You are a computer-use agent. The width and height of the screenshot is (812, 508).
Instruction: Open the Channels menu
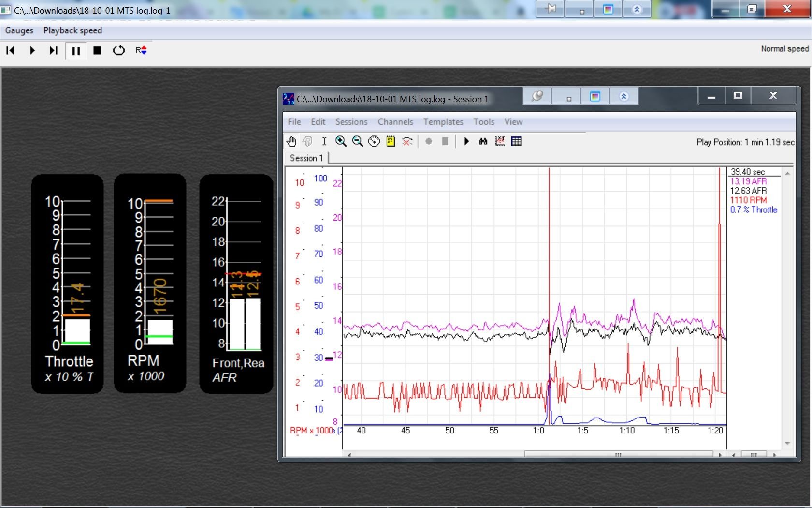(395, 122)
